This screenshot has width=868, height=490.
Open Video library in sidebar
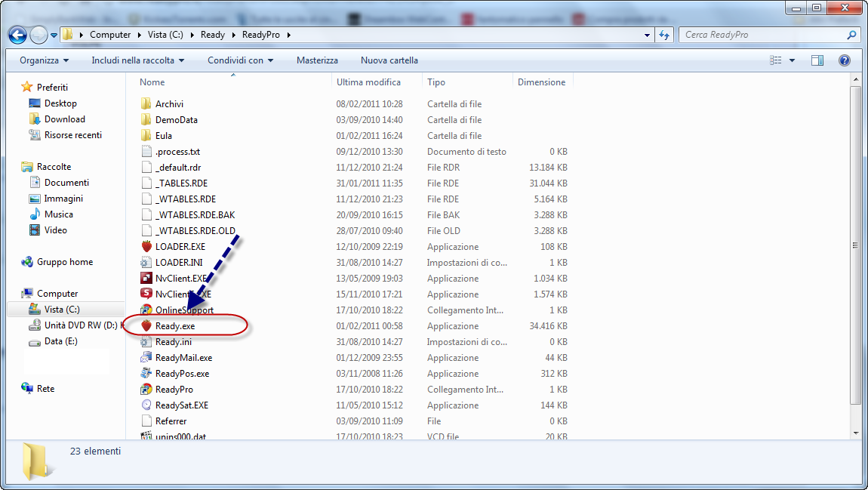pyautogui.click(x=55, y=230)
